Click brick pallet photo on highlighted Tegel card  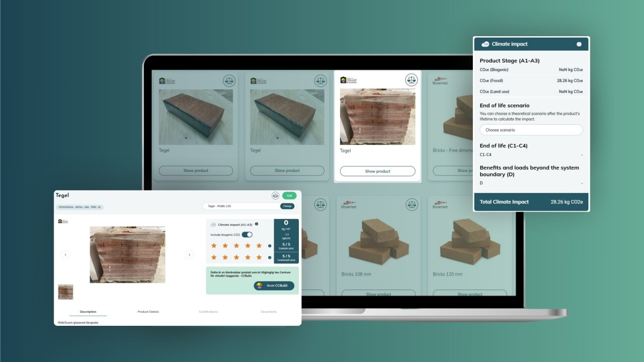378,117
